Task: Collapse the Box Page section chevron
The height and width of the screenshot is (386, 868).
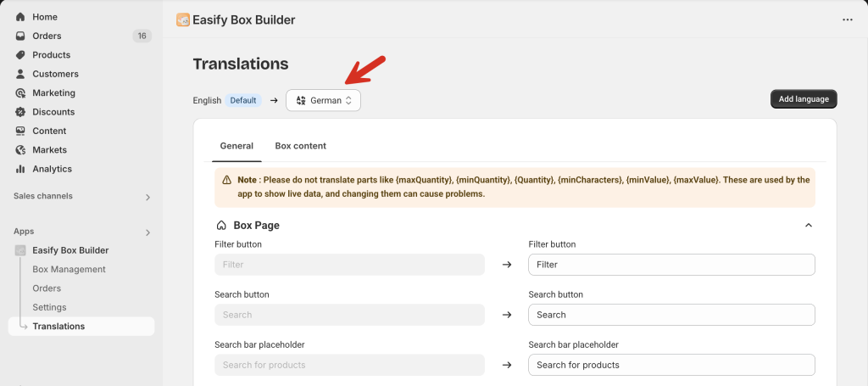Action: [x=809, y=226]
